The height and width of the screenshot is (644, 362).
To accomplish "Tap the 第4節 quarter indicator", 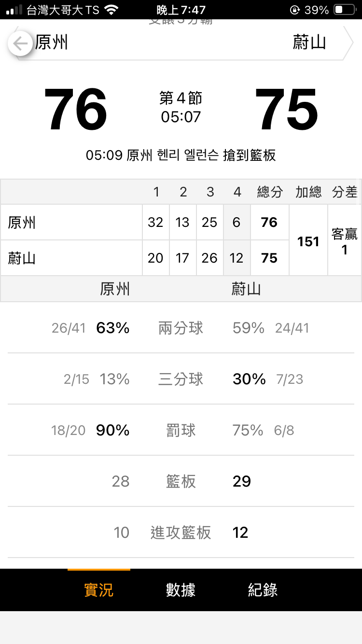I will [181, 99].
